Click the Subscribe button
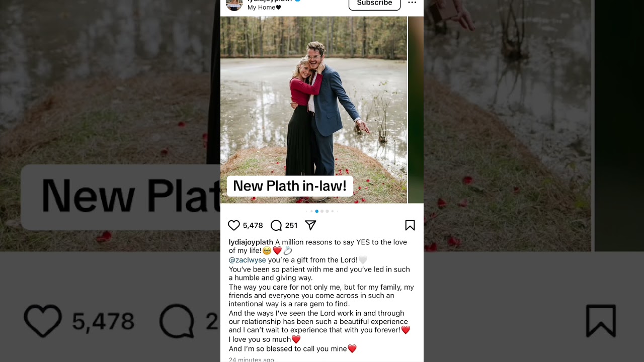The height and width of the screenshot is (362, 644). [374, 4]
